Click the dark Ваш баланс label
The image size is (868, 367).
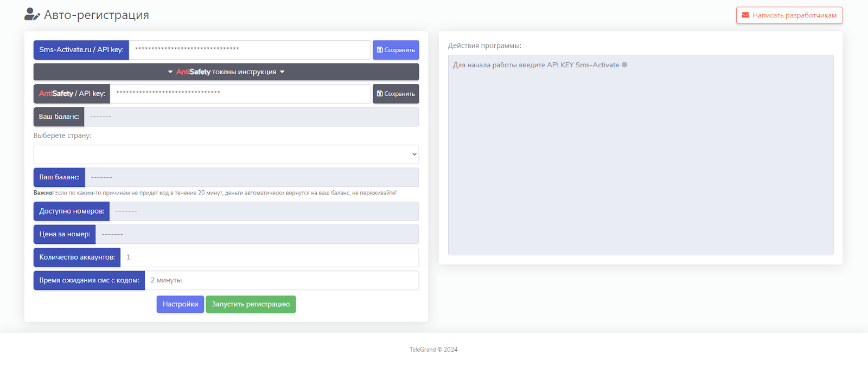pos(59,117)
